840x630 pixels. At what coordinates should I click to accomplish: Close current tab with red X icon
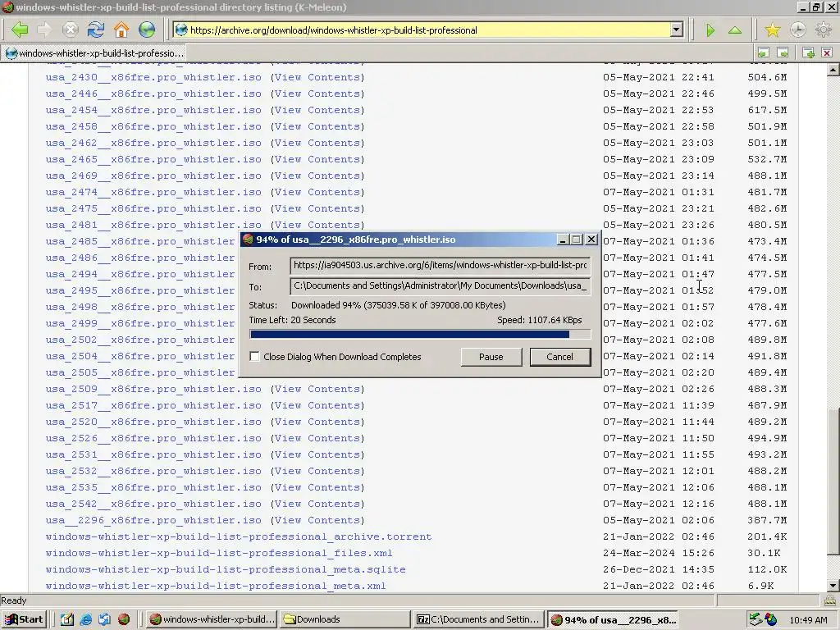(827, 53)
